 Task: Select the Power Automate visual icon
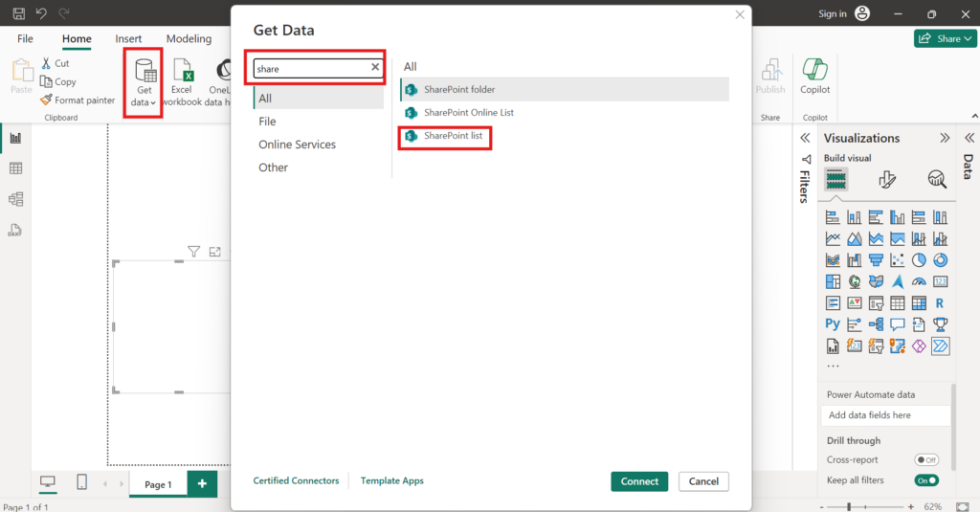pyautogui.click(x=940, y=345)
